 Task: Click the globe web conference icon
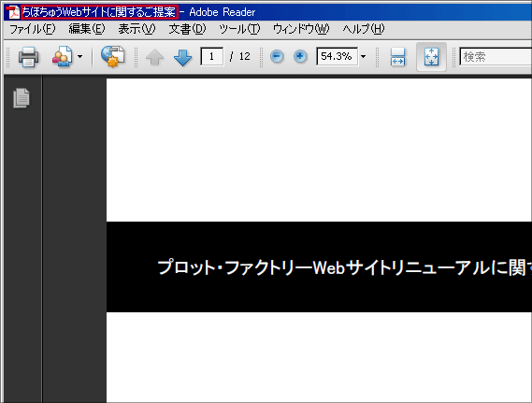coord(112,56)
